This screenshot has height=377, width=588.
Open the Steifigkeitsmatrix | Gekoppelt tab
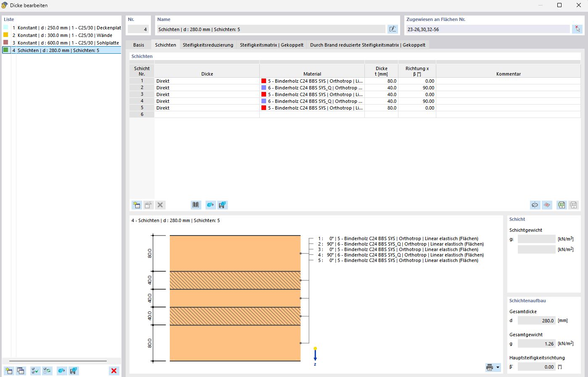tap(272, 45)
